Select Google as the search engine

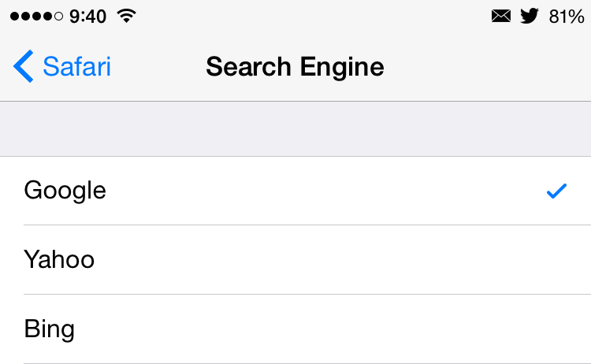point(65,191)
